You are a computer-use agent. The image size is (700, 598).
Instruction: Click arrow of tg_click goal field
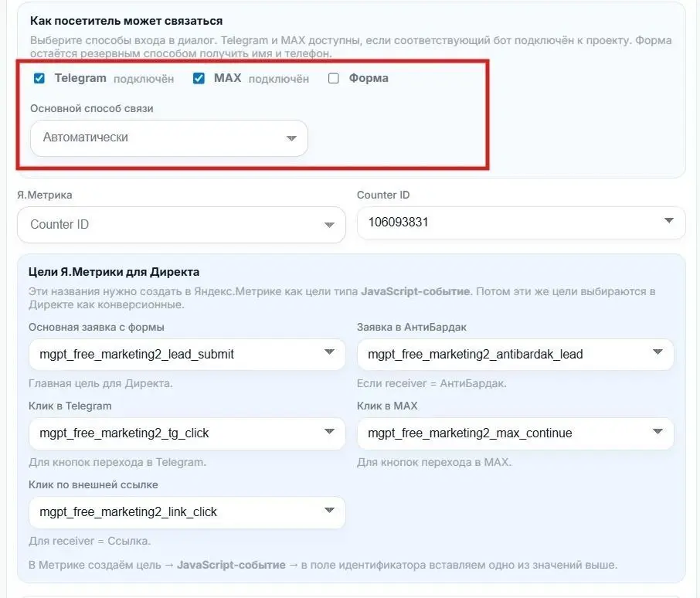pos(329,431)
